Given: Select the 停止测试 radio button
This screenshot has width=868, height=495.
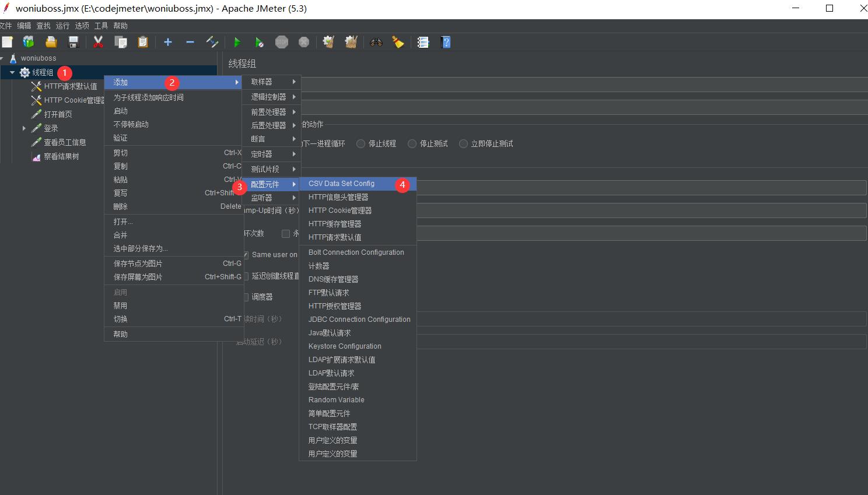Looking at the screenshot, I should [x=412, y=143].
